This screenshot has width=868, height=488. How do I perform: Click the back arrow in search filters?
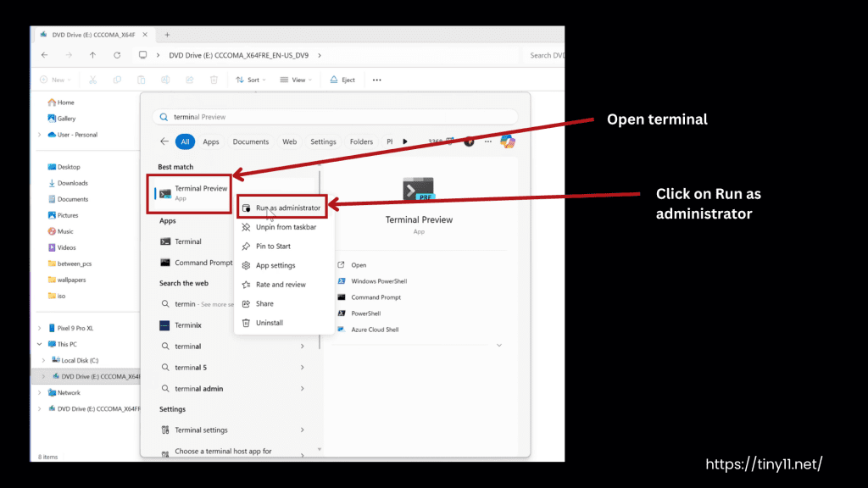(x=162, y=141)
